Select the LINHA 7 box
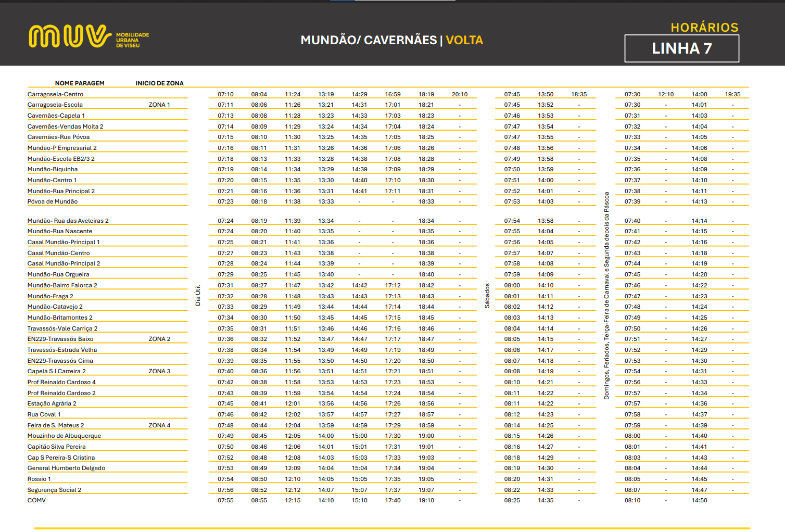The height and width of the screenshot is (532, 785). (x=681, y=48)
